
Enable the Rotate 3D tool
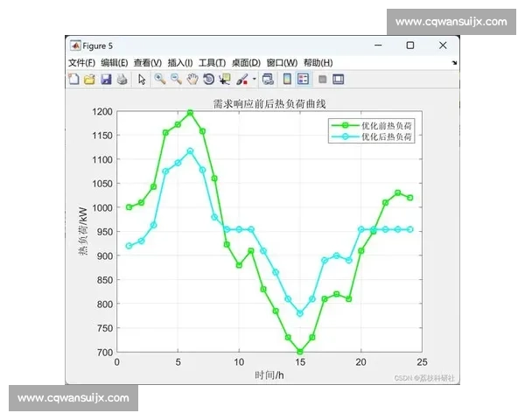208,80
